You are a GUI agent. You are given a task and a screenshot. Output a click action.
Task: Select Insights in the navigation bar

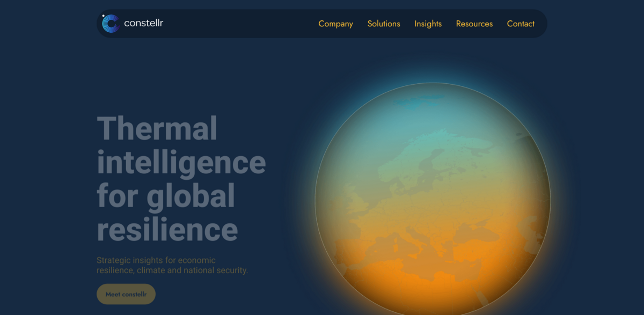click(x=428, y=24)
